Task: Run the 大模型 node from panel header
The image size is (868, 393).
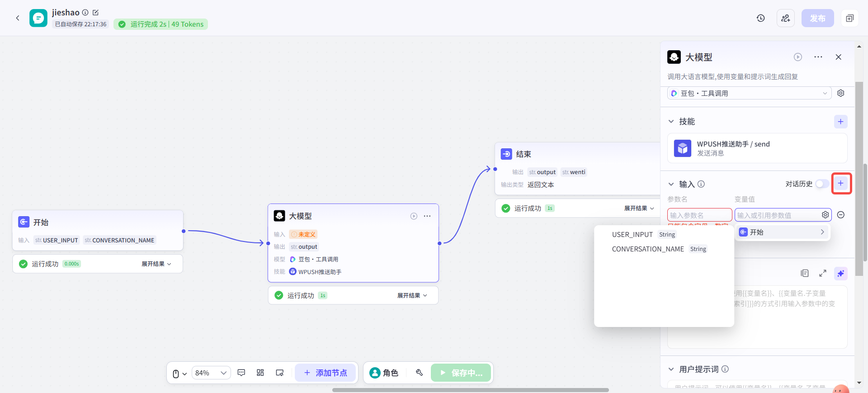Action: 798,57
